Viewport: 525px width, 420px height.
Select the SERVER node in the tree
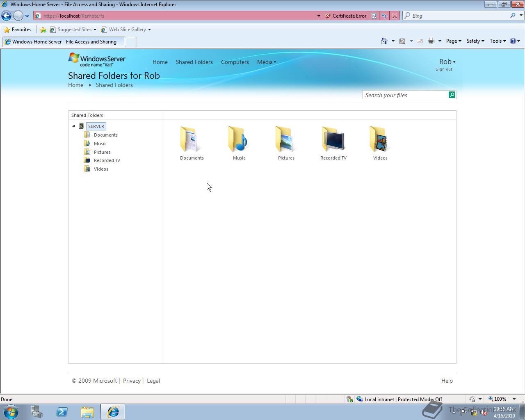click(96, 126)
